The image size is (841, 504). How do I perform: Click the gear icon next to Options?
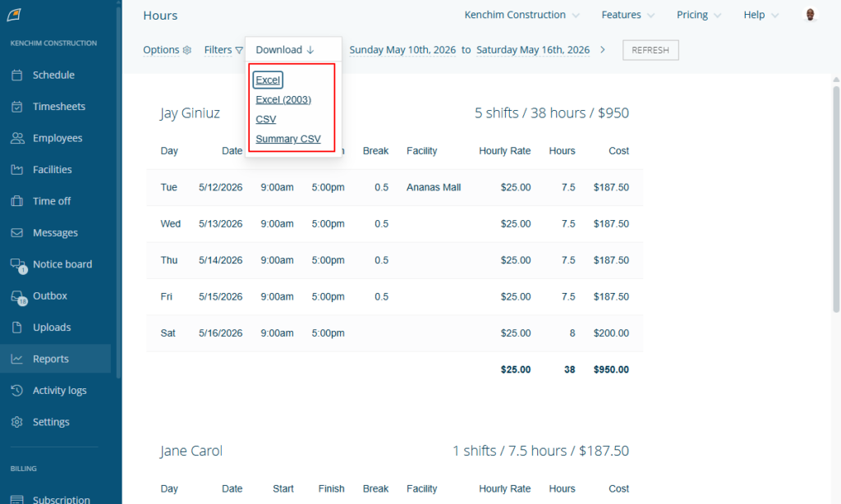point(187,50)
